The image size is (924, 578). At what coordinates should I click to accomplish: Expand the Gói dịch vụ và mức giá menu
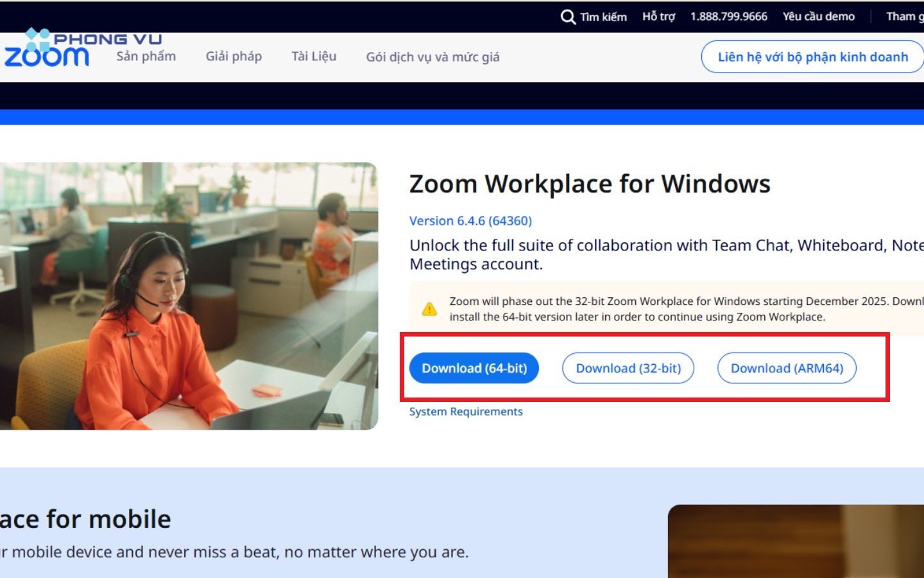432,57
